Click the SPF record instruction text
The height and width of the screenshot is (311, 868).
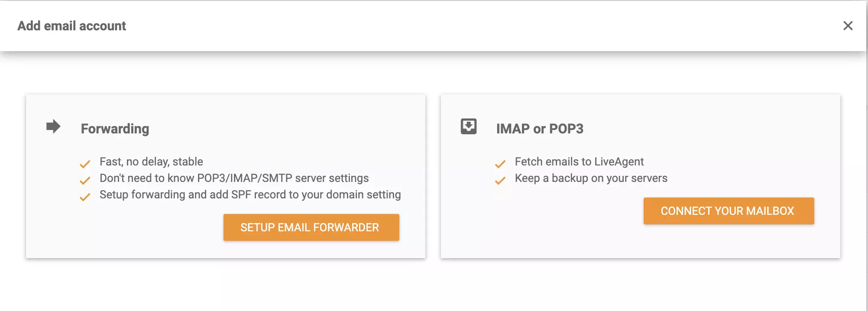250,194
